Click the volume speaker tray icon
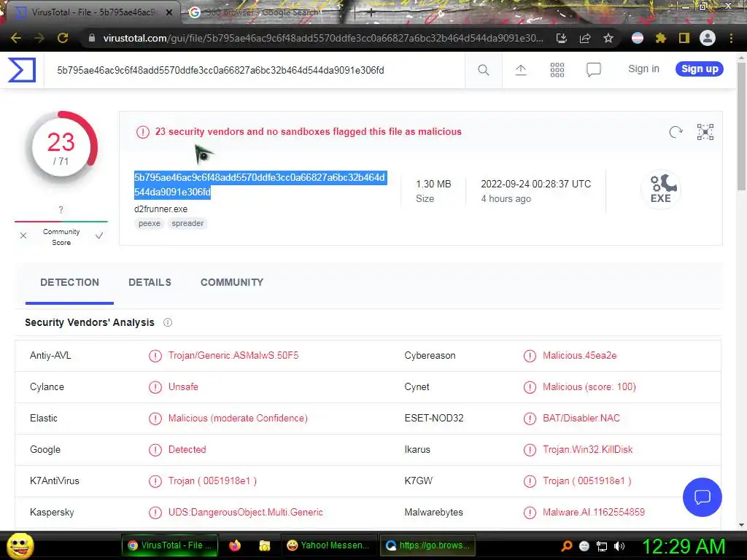This screenshot has height=560, width=747. (x=619, y=546)
